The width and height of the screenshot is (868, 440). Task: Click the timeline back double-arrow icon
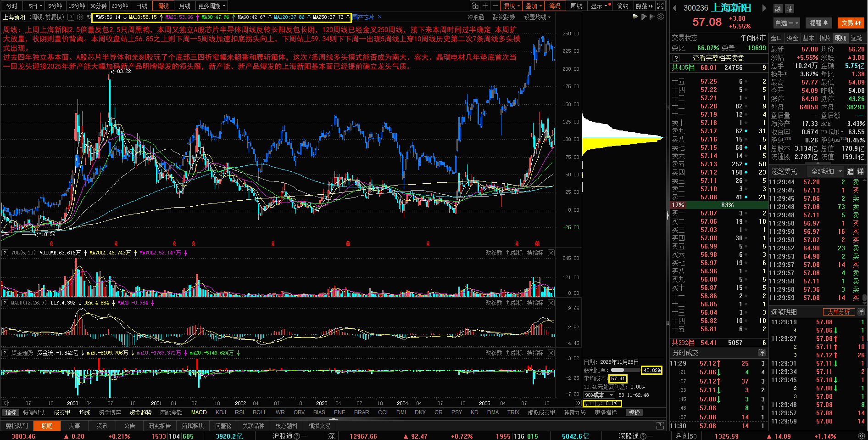point(5,403)
